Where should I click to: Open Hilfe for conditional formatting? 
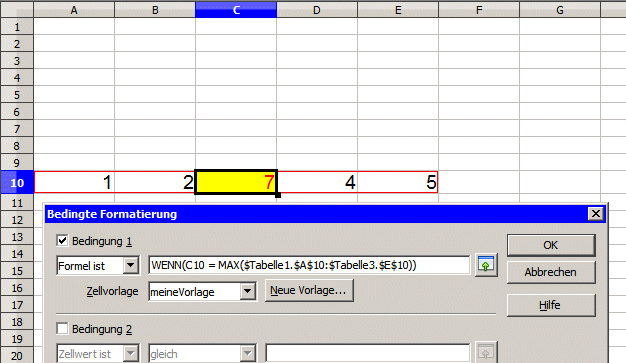pos(551,305)
